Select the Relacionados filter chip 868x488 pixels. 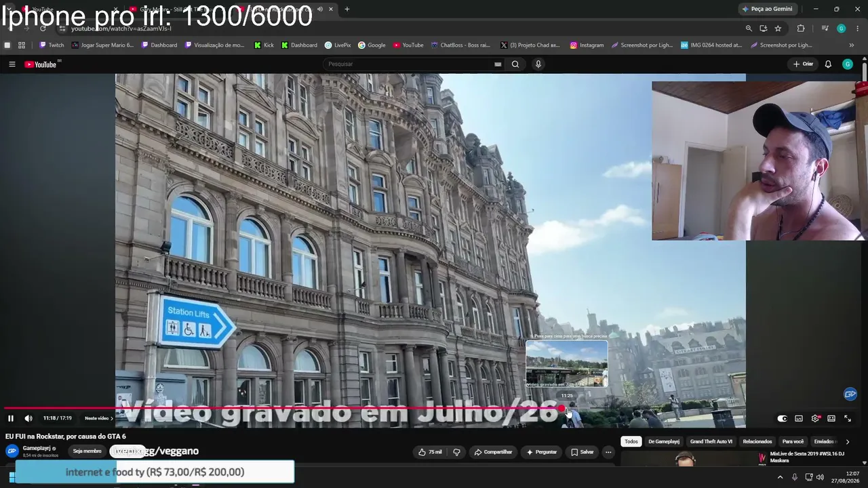(x=757, y=442)
